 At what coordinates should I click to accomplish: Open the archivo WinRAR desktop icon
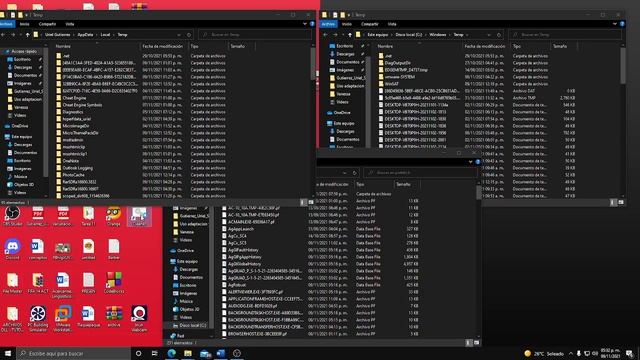pos(114,317)
